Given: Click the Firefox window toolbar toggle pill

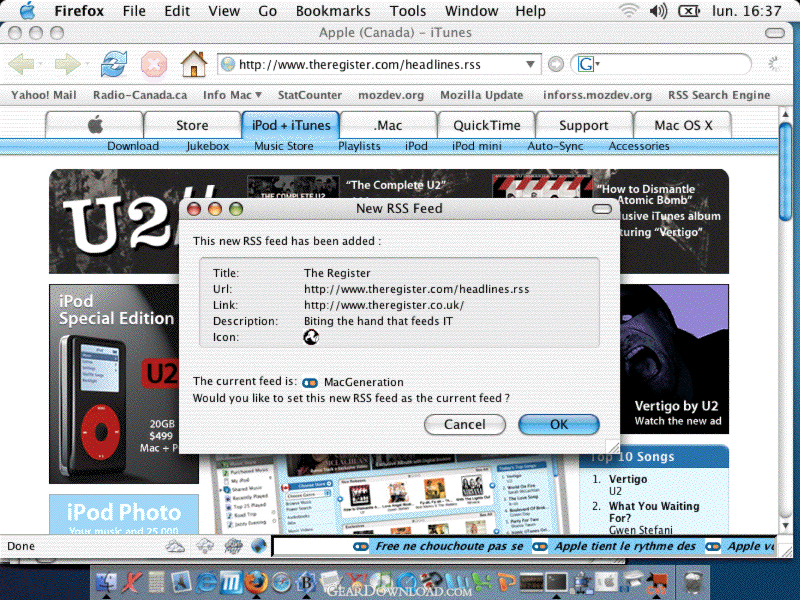Looking at the screenshot, I should point(774,33).
